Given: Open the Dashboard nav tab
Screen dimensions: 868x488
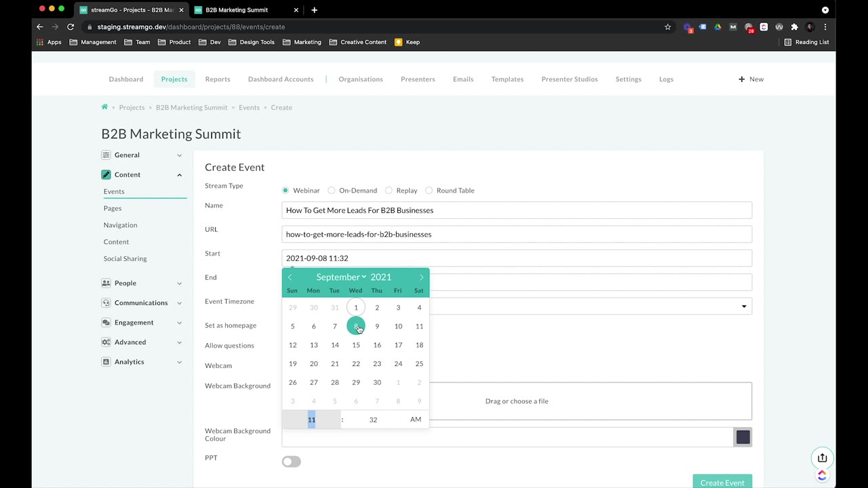Looking at the screenshot, I should [x=126, y=79].
